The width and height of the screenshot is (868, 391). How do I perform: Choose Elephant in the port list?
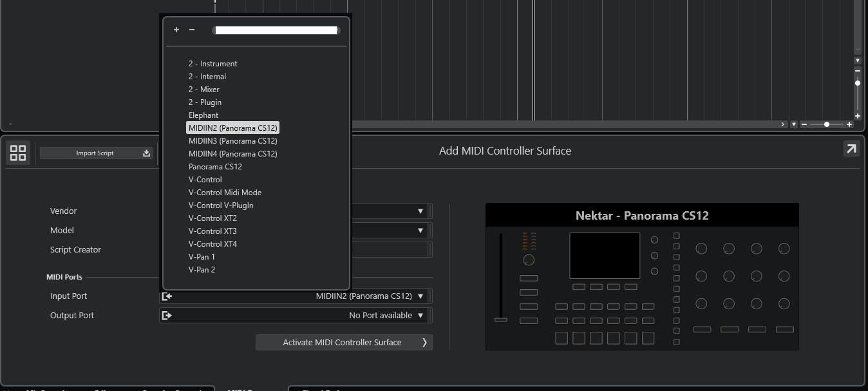203,115
